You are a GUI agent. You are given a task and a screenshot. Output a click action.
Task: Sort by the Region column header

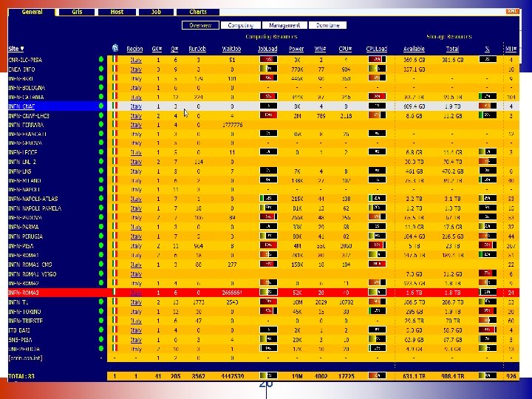134,49
